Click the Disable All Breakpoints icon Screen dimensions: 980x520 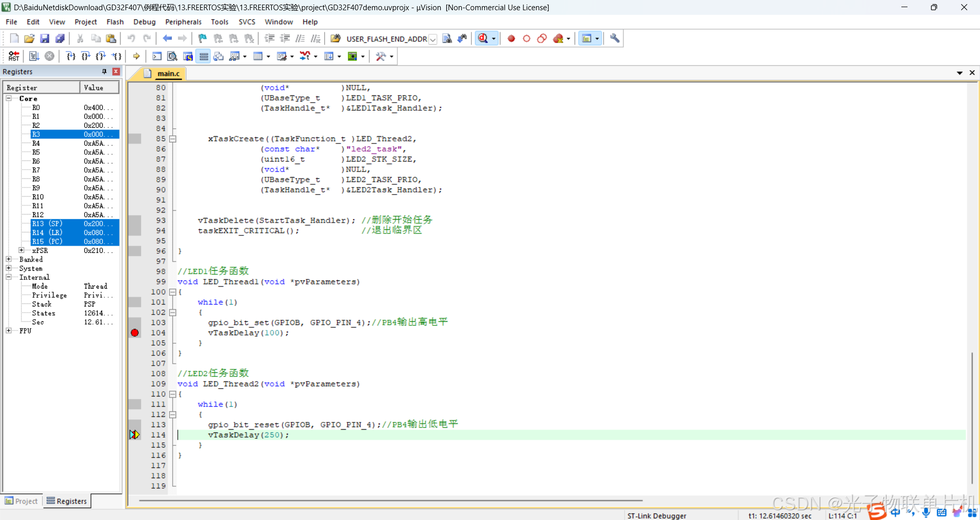click(542, 39)
